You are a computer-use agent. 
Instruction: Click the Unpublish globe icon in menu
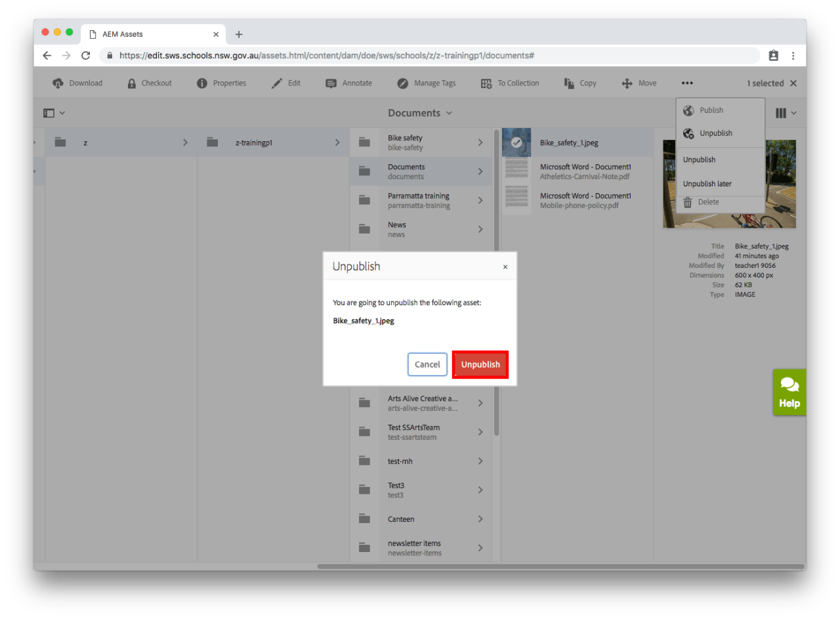point(688,133)
